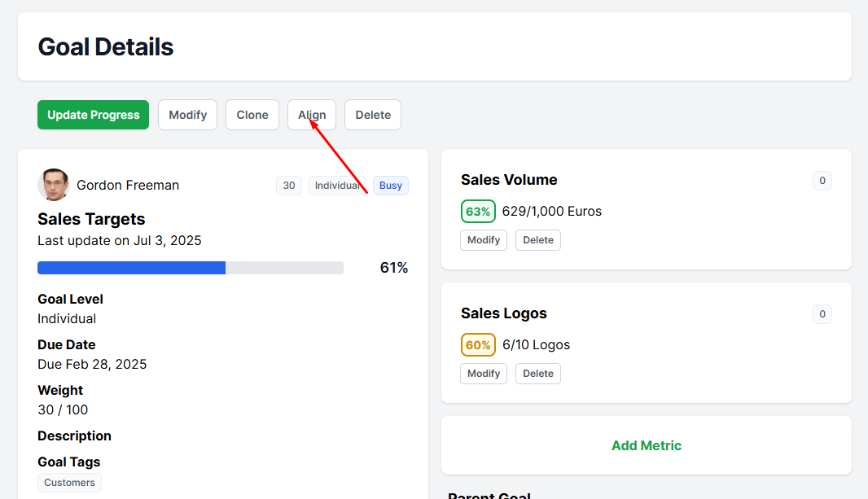Click the Sales Targets goal title

click(91, 219)
